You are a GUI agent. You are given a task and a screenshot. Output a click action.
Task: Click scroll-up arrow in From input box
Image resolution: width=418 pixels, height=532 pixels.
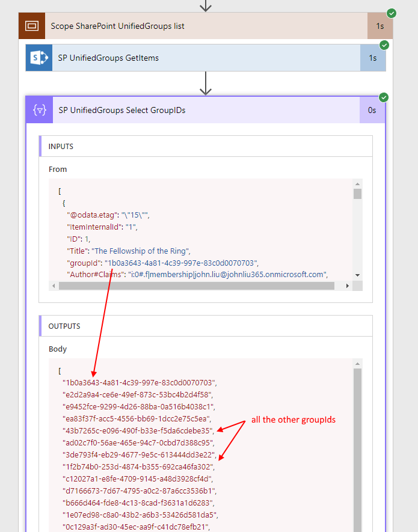tap(357, 183)
